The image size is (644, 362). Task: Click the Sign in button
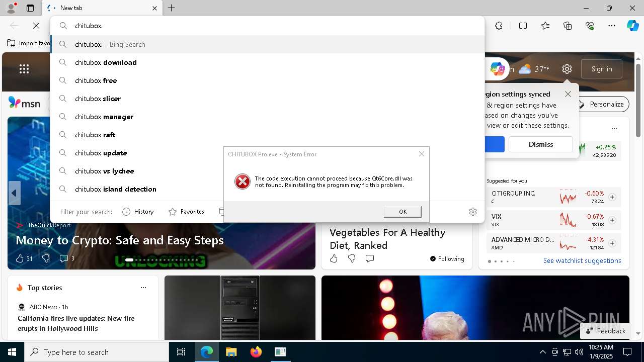[602, 69]
